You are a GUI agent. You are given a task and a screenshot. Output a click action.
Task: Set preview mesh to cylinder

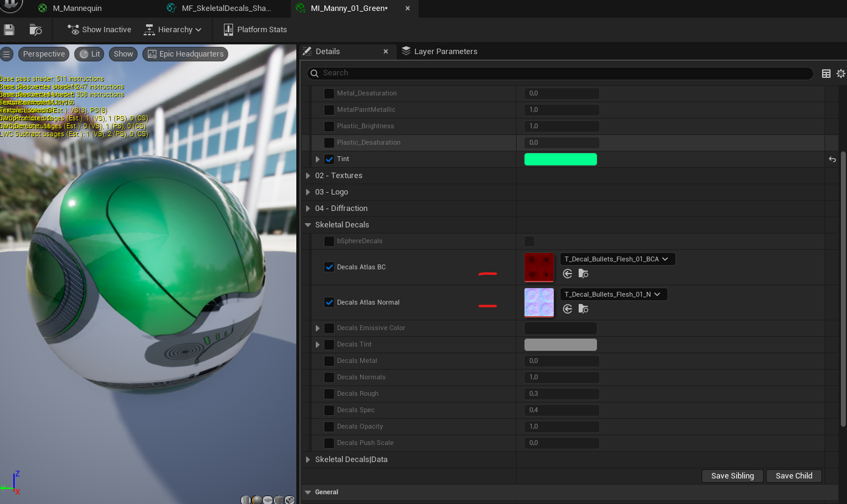(246, 500)
